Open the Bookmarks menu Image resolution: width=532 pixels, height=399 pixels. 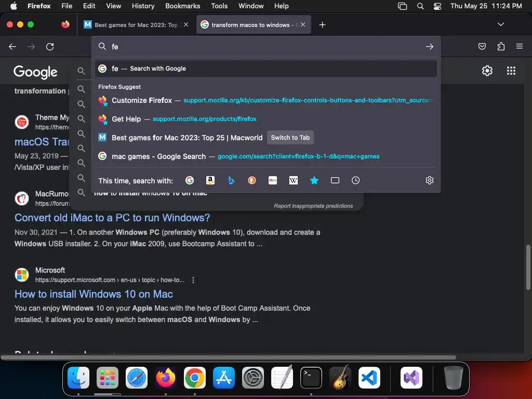click(182, 6)
